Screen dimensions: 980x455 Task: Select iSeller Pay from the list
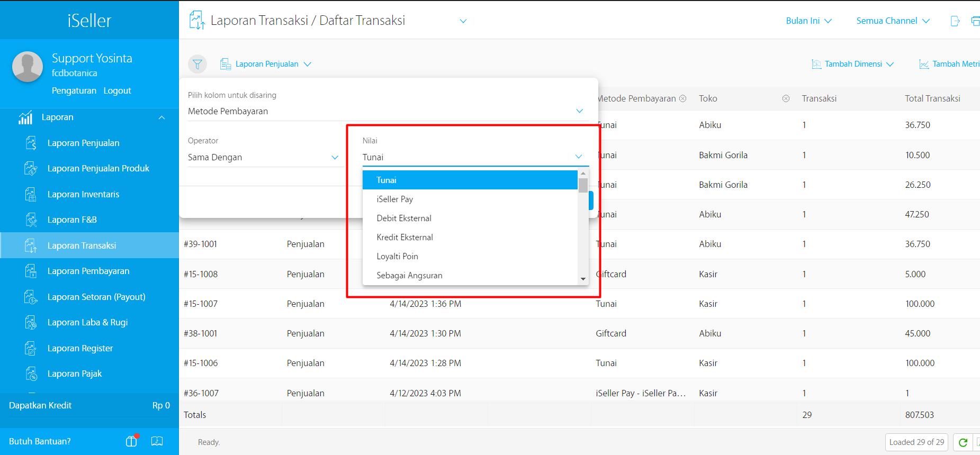coord(395,199)
